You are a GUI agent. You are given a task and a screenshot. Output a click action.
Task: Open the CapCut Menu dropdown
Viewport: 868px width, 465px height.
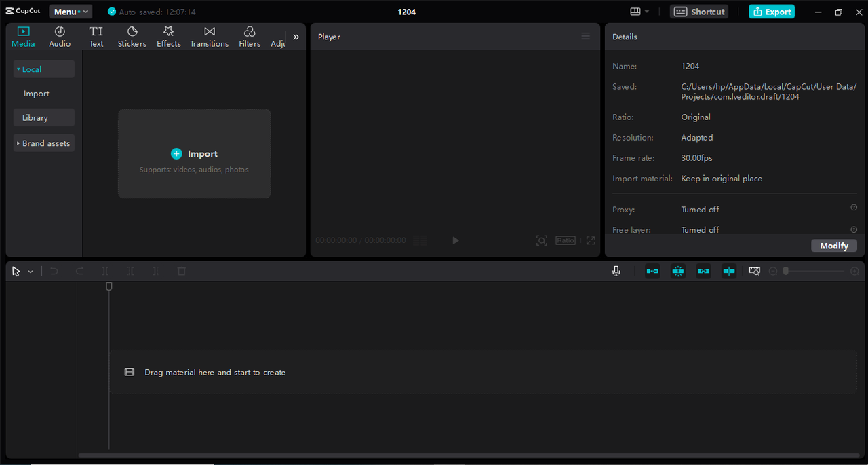pyautogui.click(x=71, y=12)
